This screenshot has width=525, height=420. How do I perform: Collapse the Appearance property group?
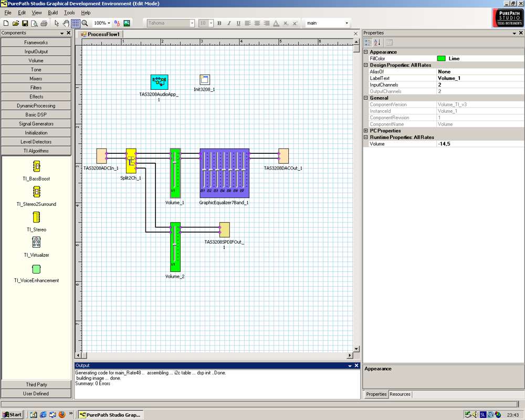[365, 52]
